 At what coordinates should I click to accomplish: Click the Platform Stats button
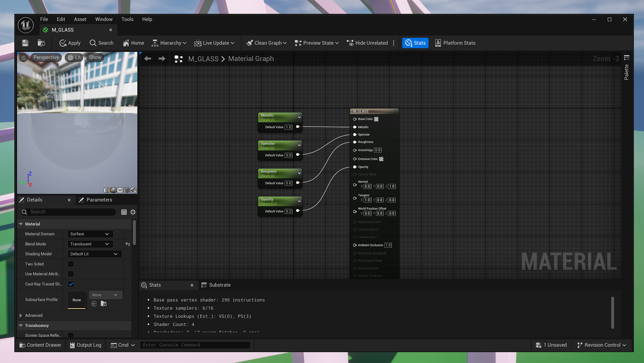pyautogui.click(x=455, y=43)
